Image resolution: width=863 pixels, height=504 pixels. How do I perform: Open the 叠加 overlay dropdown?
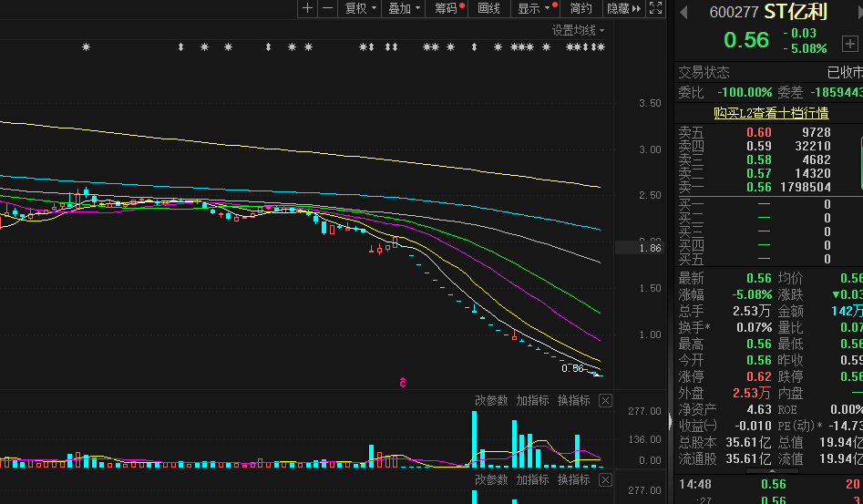[x=404, y=8]
